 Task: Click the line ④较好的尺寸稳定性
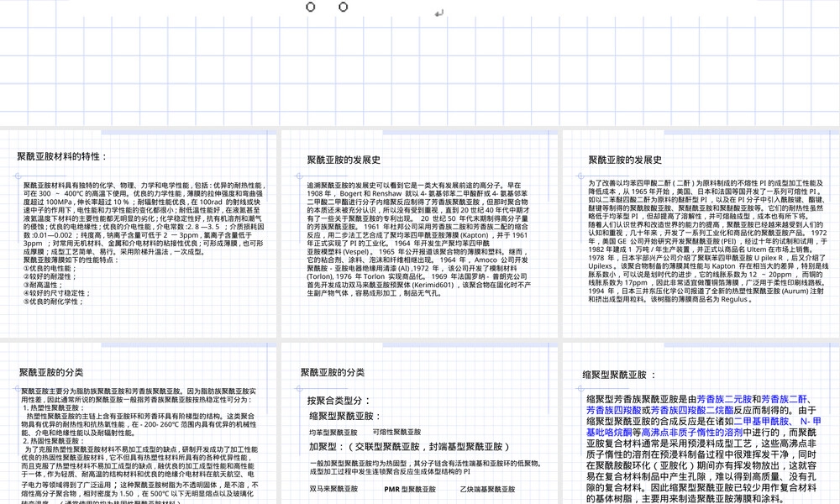57,293
